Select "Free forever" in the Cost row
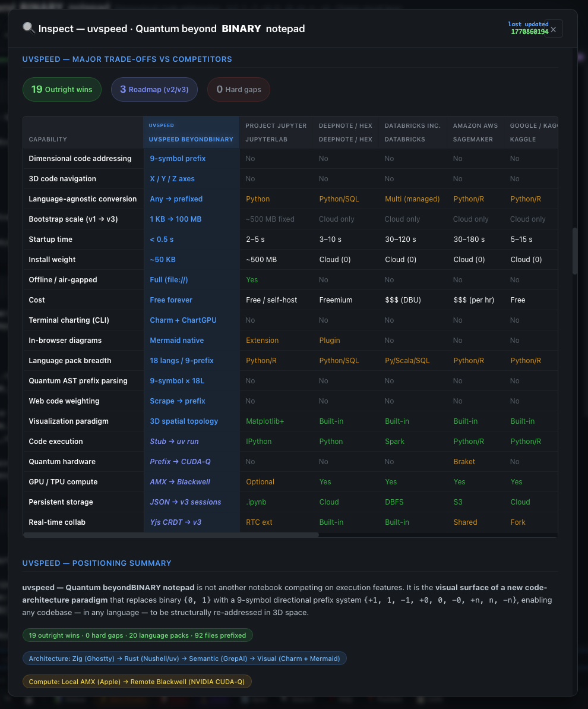This screenshot has height=709, width=588. 171,300
